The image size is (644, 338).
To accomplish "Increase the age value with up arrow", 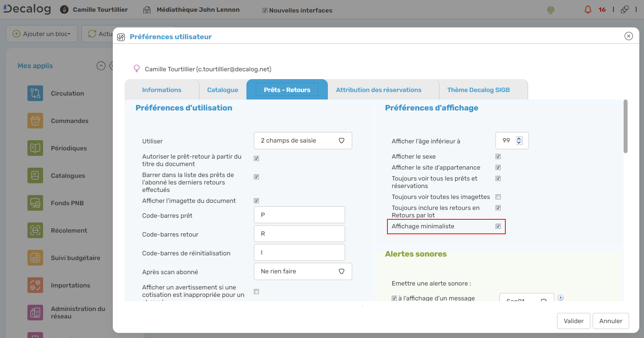I will (519, 138).
